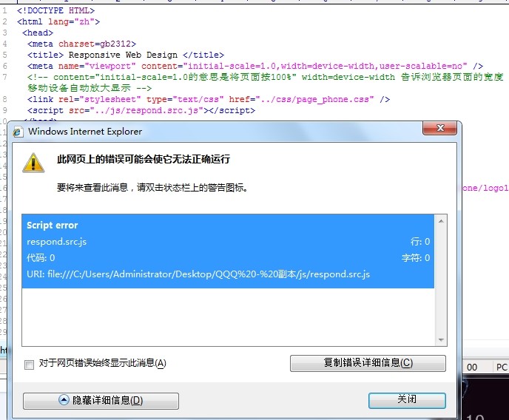Click the meta charset=gb2312 line
The image size is (509, 420).
82,44
